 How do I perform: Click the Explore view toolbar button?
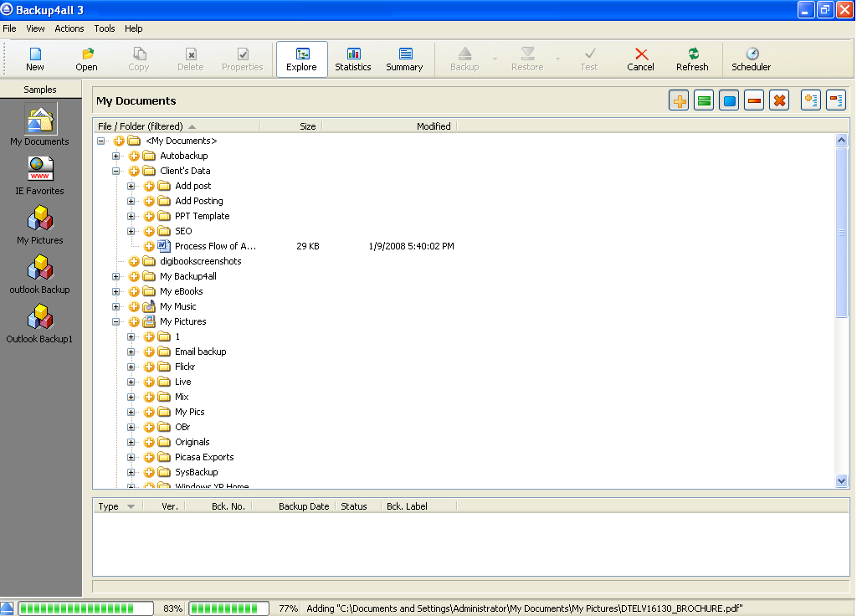pyautogui.click(x=301, y=59)
